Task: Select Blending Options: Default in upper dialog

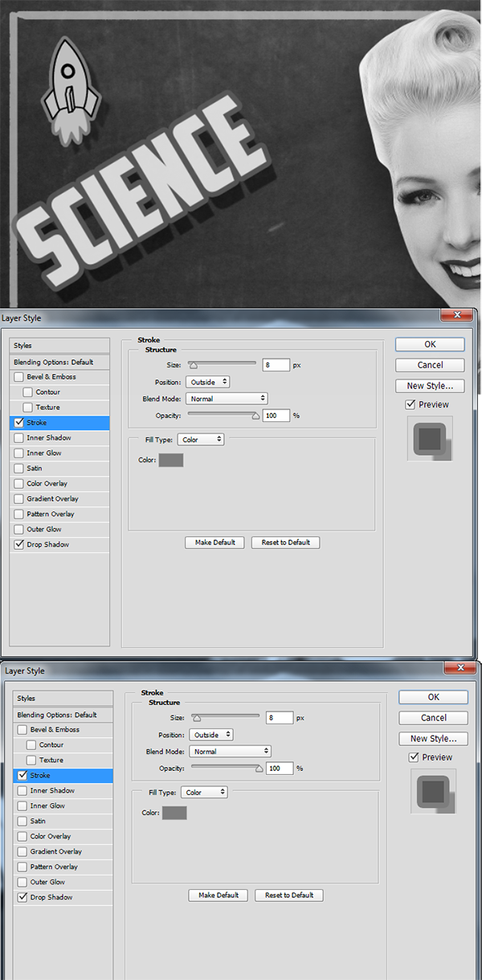Action: [54, 363]
